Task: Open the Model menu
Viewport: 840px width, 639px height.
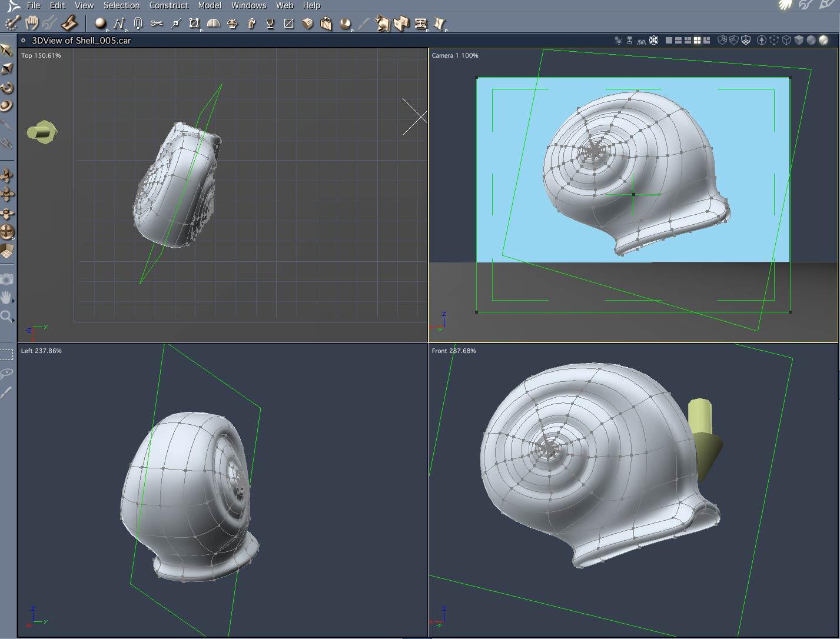Action: pyautogui.click(x=210, y=5)
